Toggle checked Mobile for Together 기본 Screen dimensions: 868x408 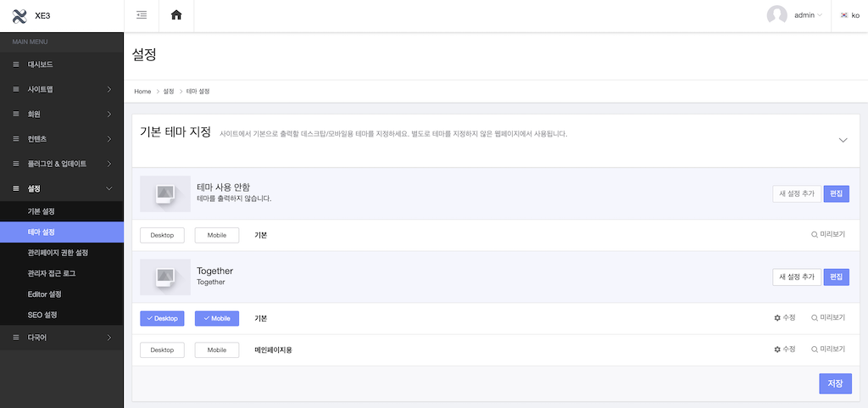pyautogui.click(x=217, y=318)
